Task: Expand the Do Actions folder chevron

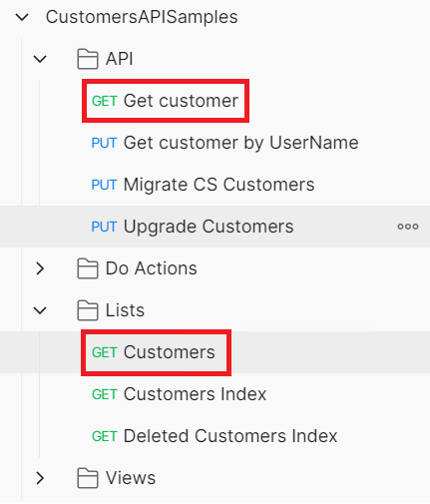Action: click(40, 268)
